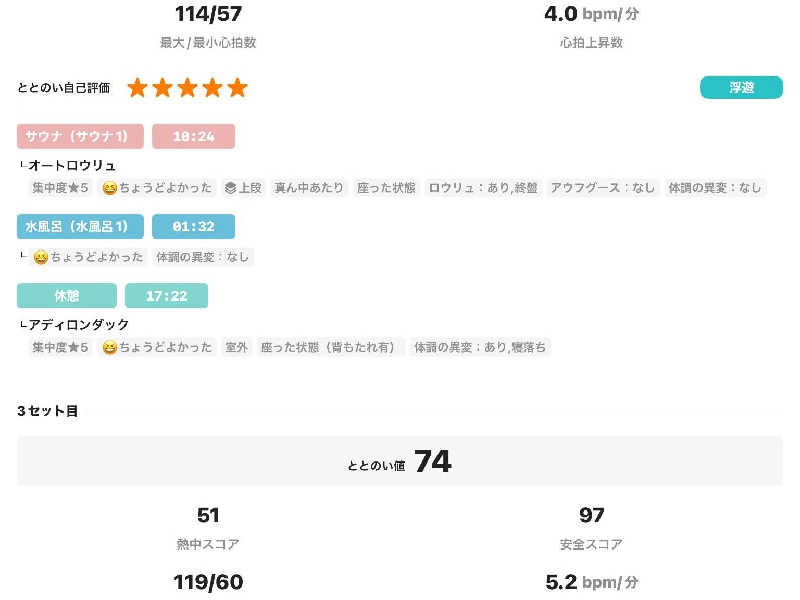Click the sauna smiley emoji ちょうどよかった

110,188
